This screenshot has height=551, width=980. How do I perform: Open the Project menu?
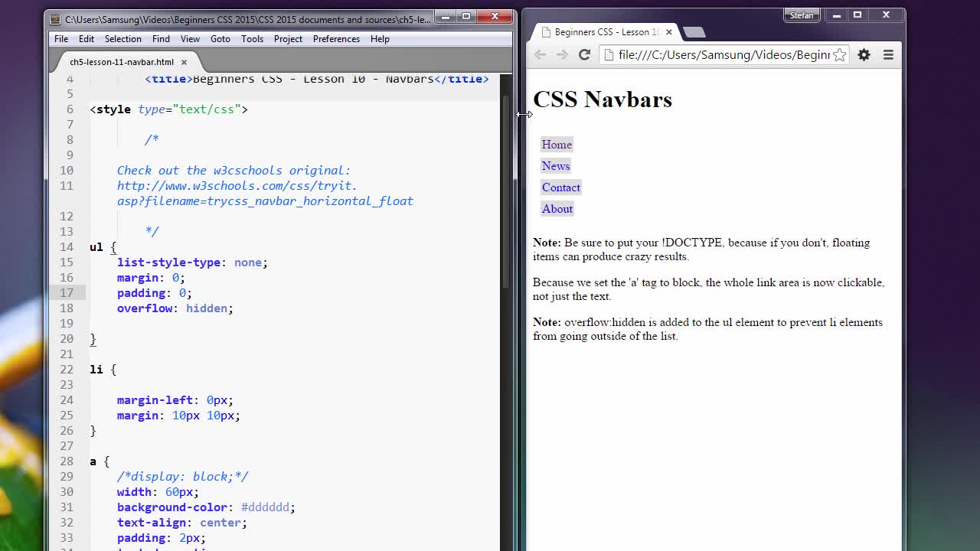pos(288,39)
